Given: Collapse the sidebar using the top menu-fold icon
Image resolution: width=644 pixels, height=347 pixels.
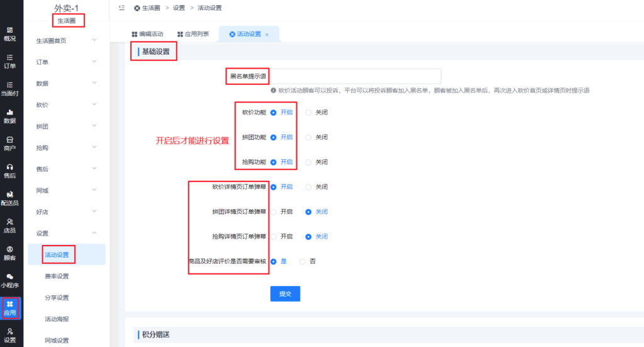Looking at the screenshot, I should pos(121,8).
